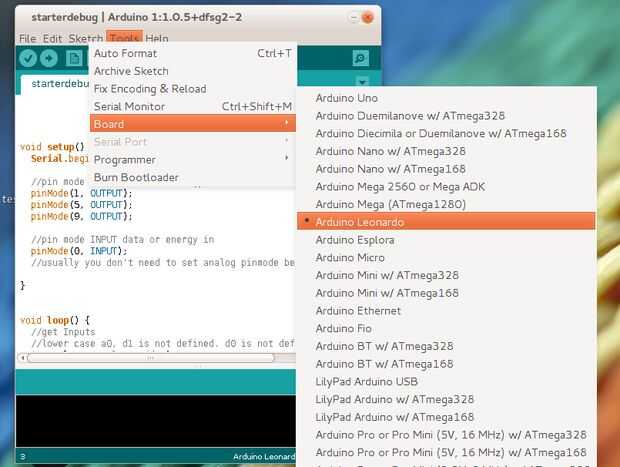The image size is (620, 467).
Task: Choose Archive Sketch menu entry
Action: pyautogui.click(x=193, y=71)
